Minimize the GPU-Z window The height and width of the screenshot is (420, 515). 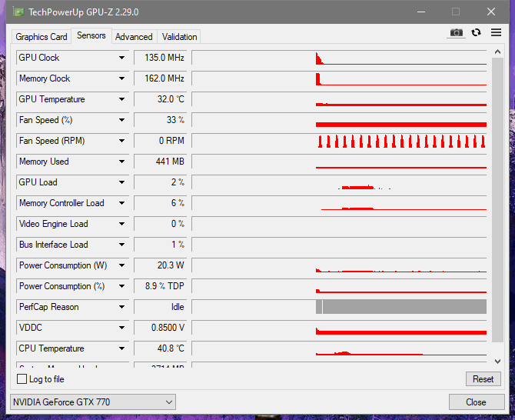421,12
